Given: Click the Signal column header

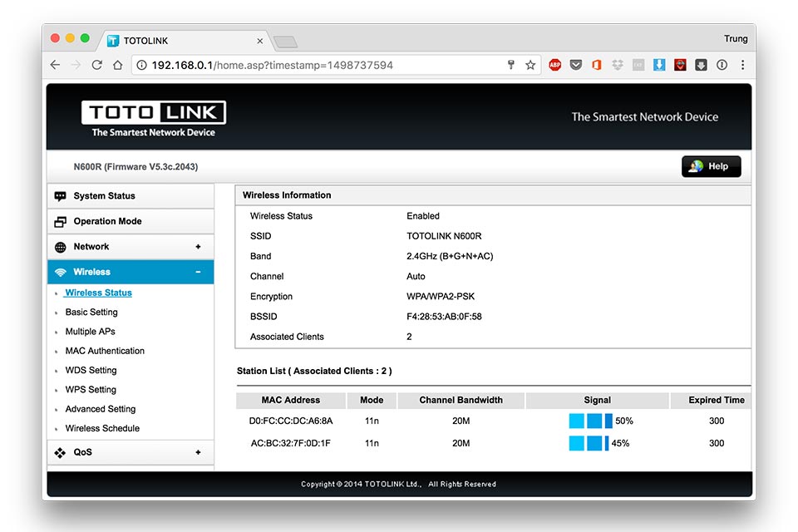Looking at the screenshot, I should click(x=597, y=400).
